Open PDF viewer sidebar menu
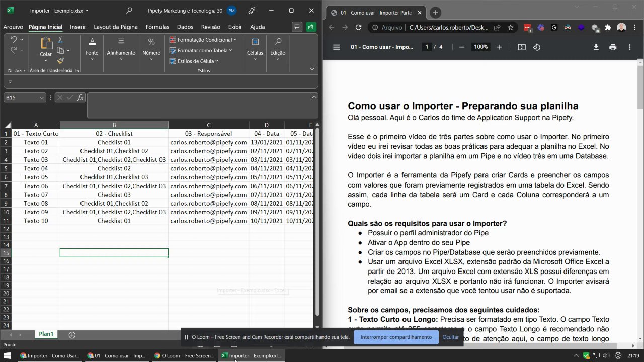The height and width of the screenshot is (362, 644). click(x=337, y=47)
